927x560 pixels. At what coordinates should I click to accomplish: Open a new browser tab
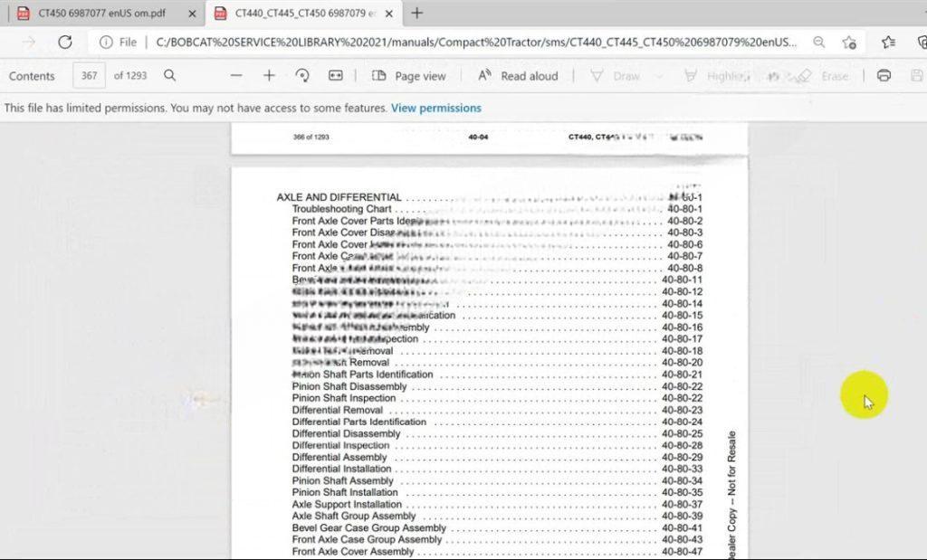click(416, 13)
